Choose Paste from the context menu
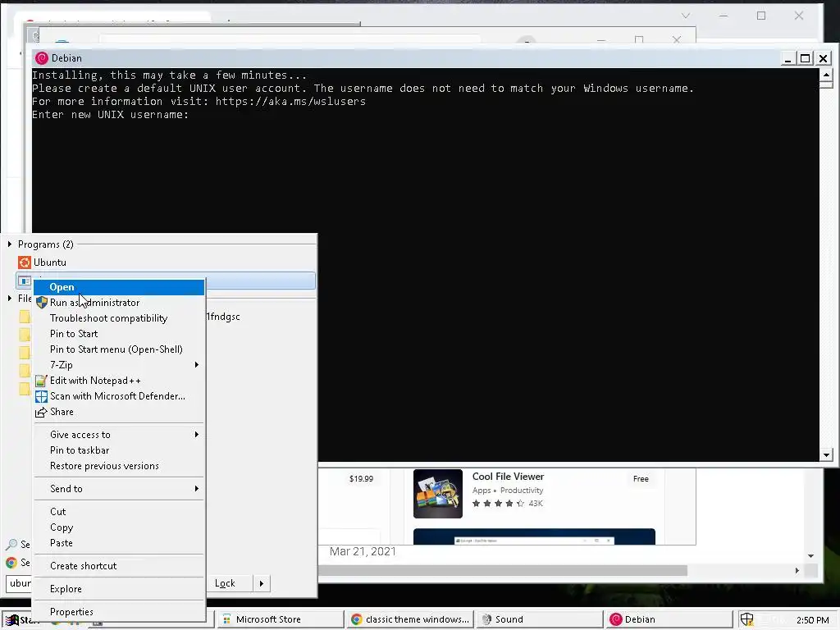Viewport: 840px width, 630px height. click(119, 543)
